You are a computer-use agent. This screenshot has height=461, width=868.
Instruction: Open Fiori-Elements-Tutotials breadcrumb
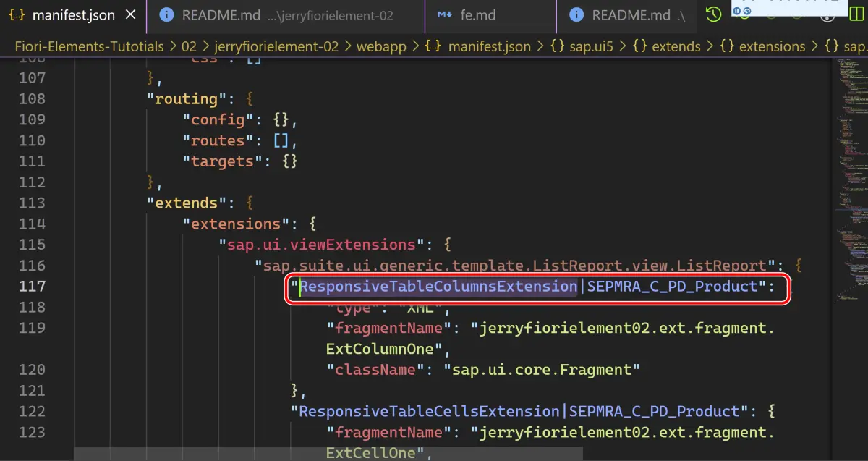click(89, 46)
